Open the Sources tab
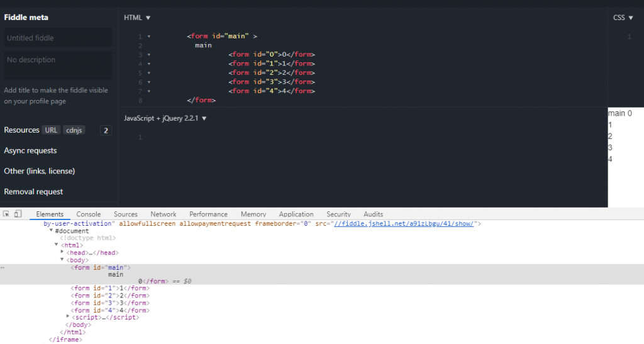The width and height of the screenshot is (644, 344). click(x=126, y=214)
